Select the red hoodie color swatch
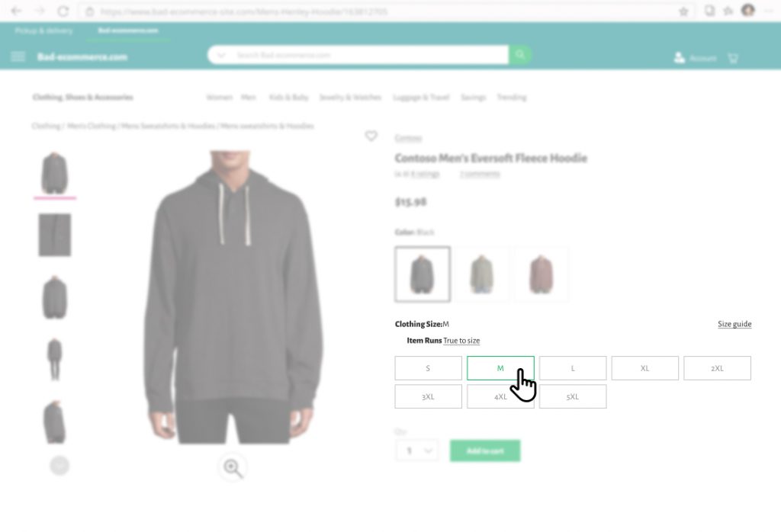781x532 pixels. [x=542, y=274]
